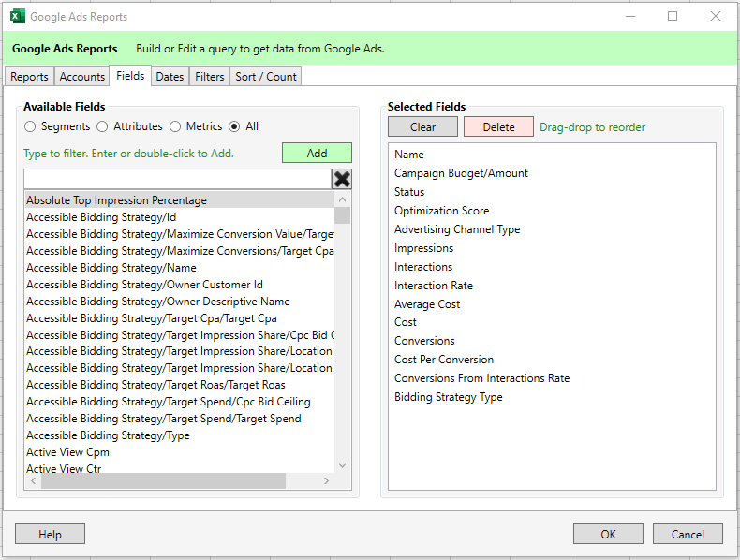Click the Excel icon in the title bar

click(18, 16)
